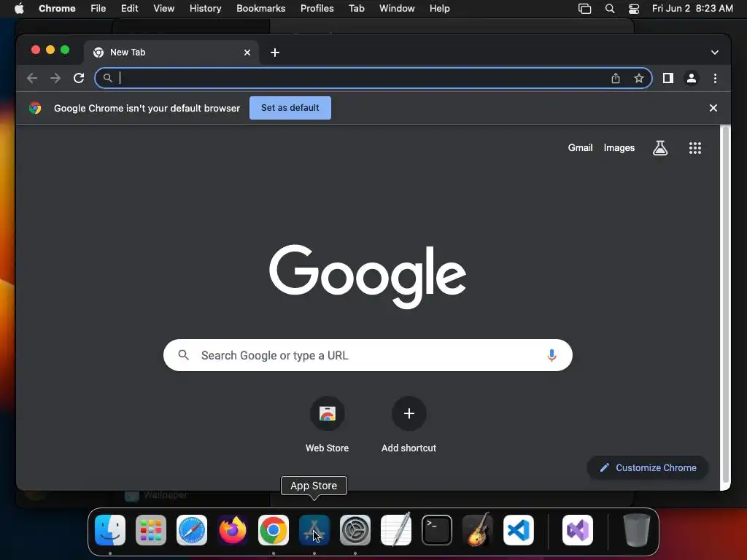The height and width of the screenshot is (560, 747).
Task: Click Customize Chrome button
Action: [x=648, y=467]
